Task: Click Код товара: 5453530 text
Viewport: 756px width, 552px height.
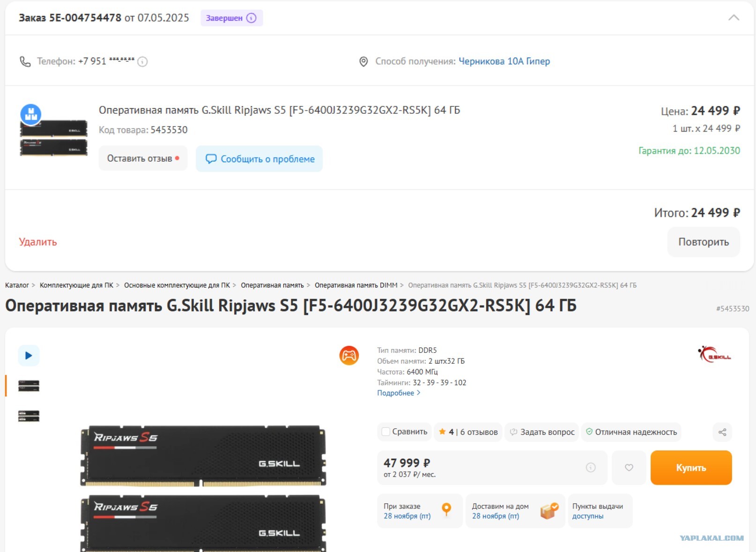Action: pos(143,130)
